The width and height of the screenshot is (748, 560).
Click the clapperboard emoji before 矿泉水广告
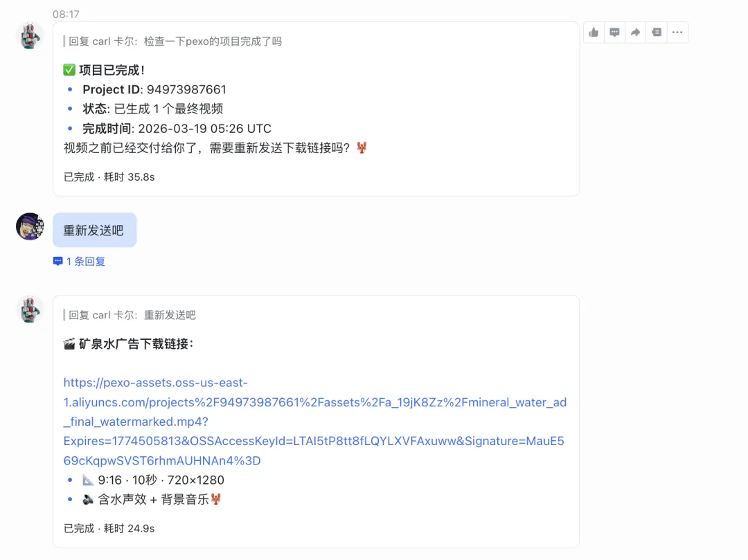69,344
